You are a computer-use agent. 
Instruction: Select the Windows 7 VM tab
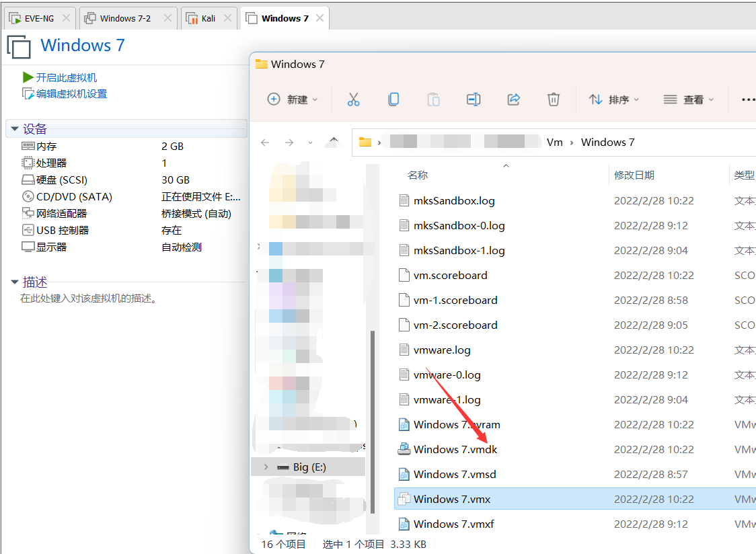(285, 18)
